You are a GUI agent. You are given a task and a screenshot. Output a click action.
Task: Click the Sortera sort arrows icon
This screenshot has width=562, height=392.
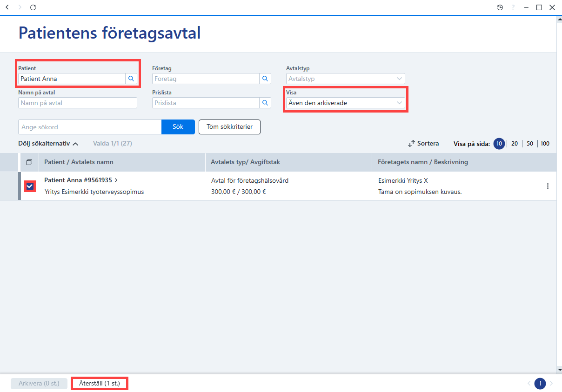[x=411, y=144]
